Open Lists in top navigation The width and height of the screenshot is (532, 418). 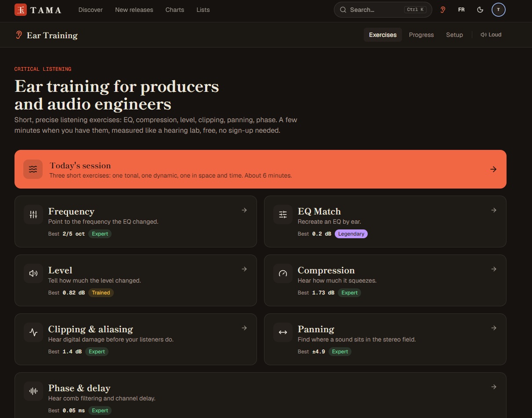click(203, 10)
